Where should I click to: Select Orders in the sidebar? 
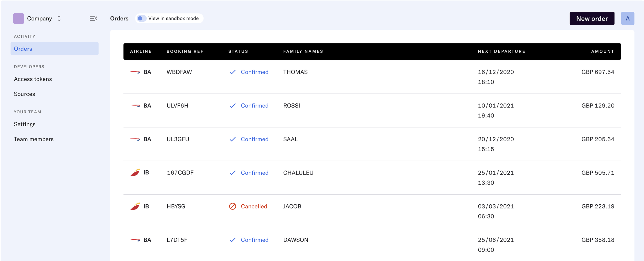click(54, 49)
